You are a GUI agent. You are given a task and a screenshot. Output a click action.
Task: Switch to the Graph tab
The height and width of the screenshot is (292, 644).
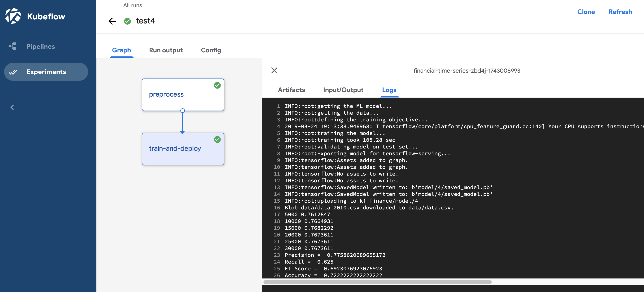(x=122, y=50)
